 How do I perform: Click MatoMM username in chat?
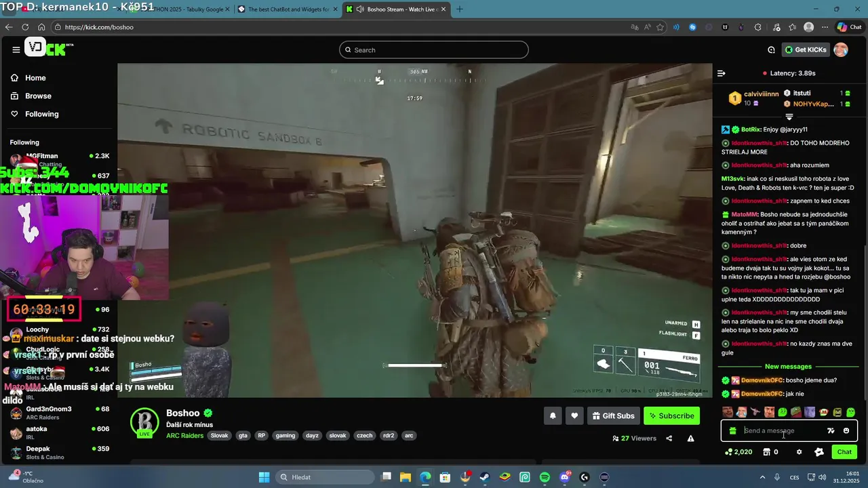pyautogui.click(x=744, y=214)
